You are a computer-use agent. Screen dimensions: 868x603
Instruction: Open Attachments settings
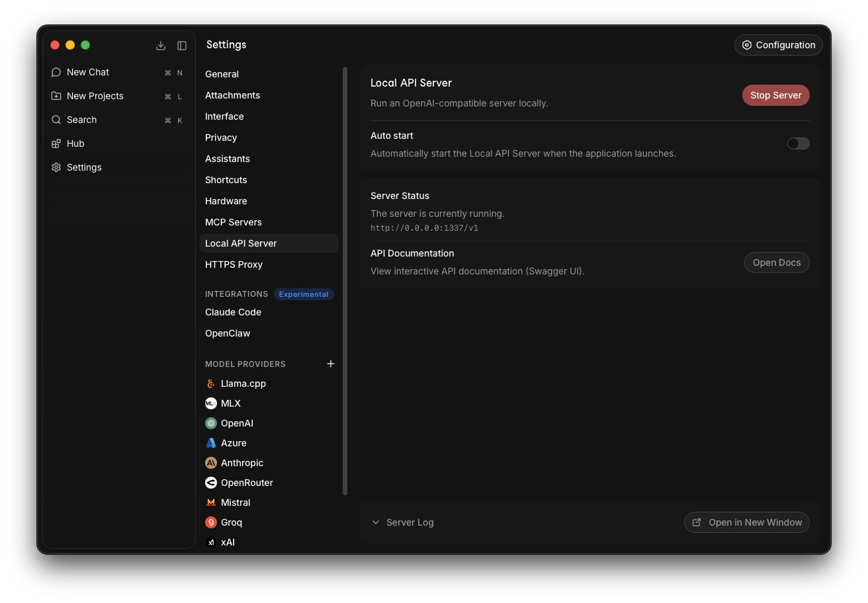pyautogui.click(x=269, y=95)
